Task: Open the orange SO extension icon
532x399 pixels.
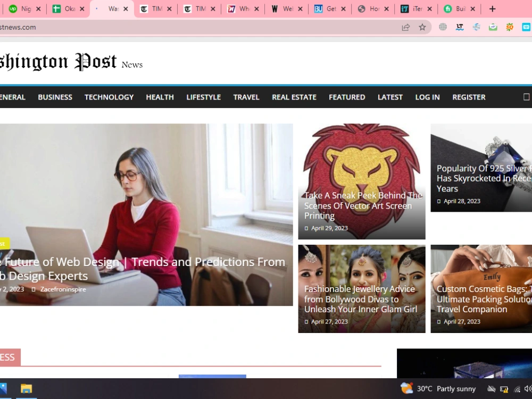Action: [510, 27]
